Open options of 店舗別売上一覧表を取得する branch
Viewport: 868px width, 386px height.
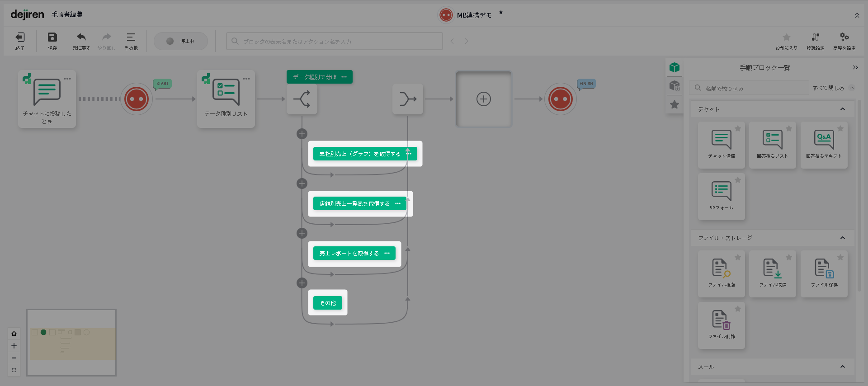pos(398,203)
